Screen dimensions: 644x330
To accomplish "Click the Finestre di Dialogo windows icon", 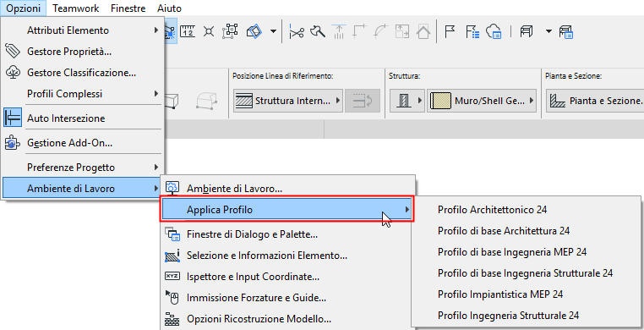I will [x=172, y=234].
